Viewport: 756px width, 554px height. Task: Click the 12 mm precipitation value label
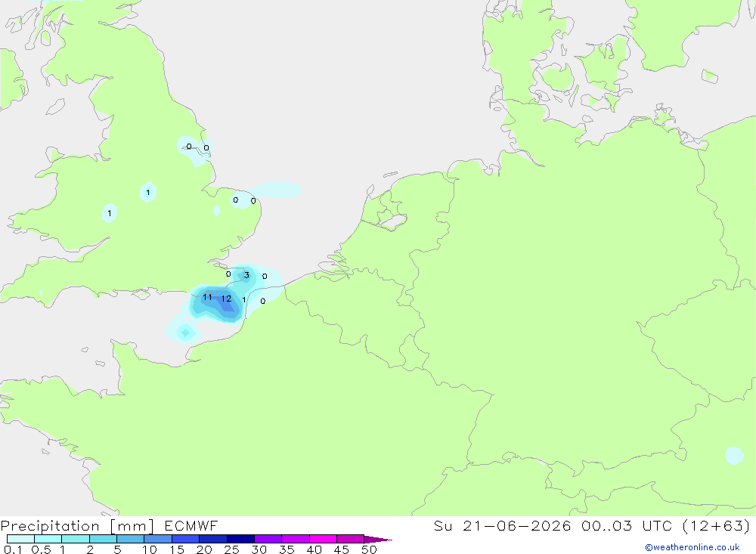click(226, 299)
